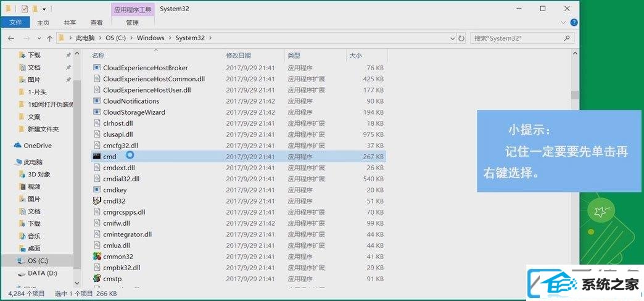The height and width of the screenshot is (301, 644).
Task: Select cmpbk32.dll file name
Action: point(122,267)
